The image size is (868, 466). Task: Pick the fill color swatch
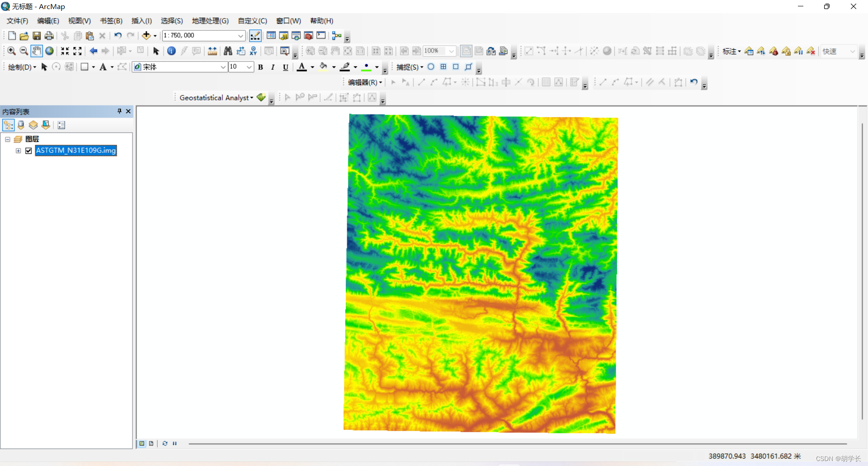[323, 67]
